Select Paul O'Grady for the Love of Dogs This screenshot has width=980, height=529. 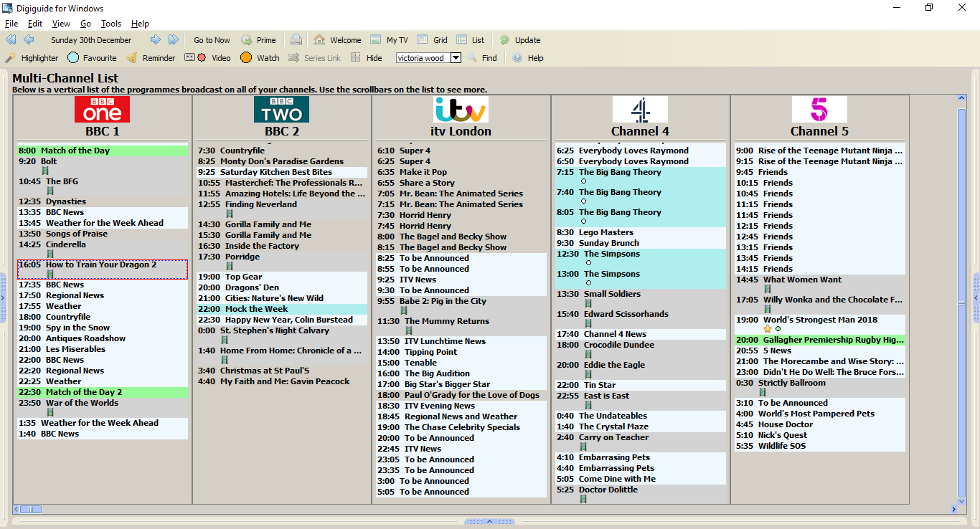[461, 395]
